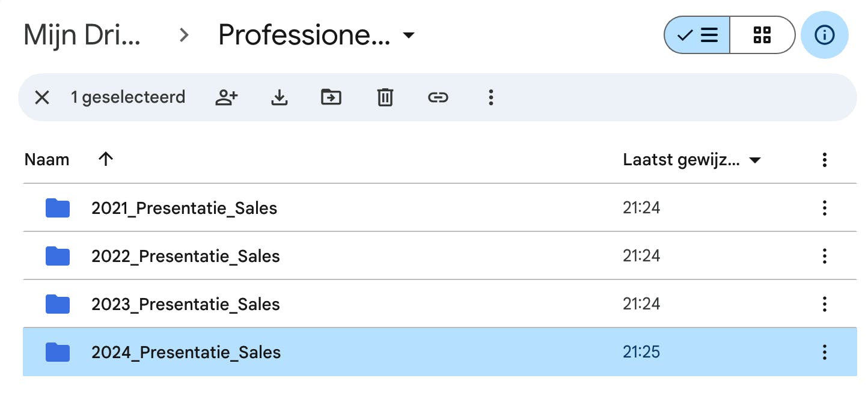Click the move to folder icon
The width and height of the screenshot is (868, 411).
pos(331,97)
